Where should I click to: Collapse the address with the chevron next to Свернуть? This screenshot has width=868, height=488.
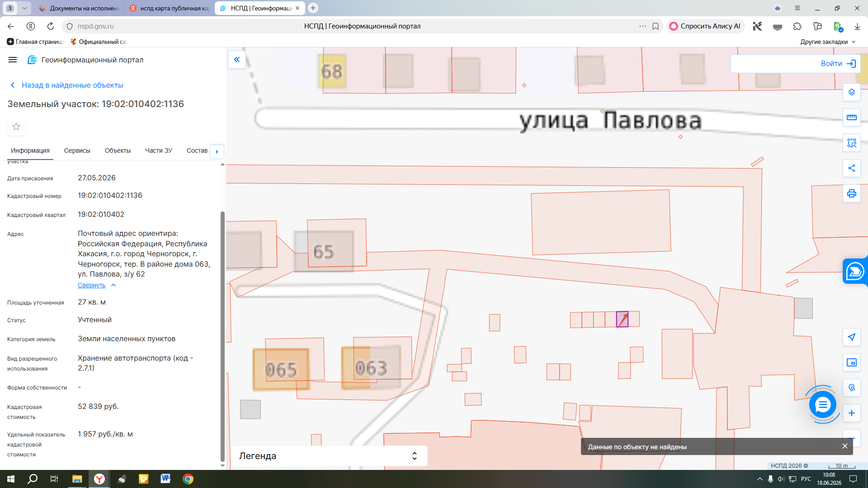coord(113,285)
